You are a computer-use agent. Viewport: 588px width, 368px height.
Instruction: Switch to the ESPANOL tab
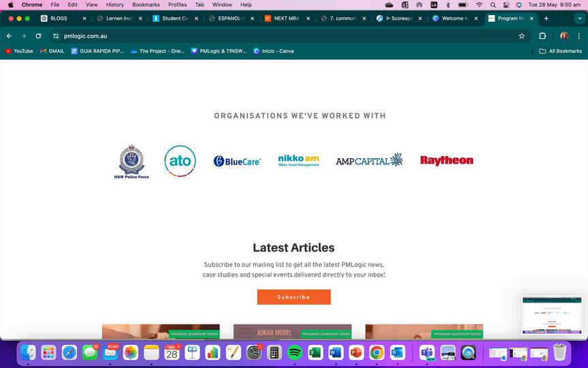231,18
